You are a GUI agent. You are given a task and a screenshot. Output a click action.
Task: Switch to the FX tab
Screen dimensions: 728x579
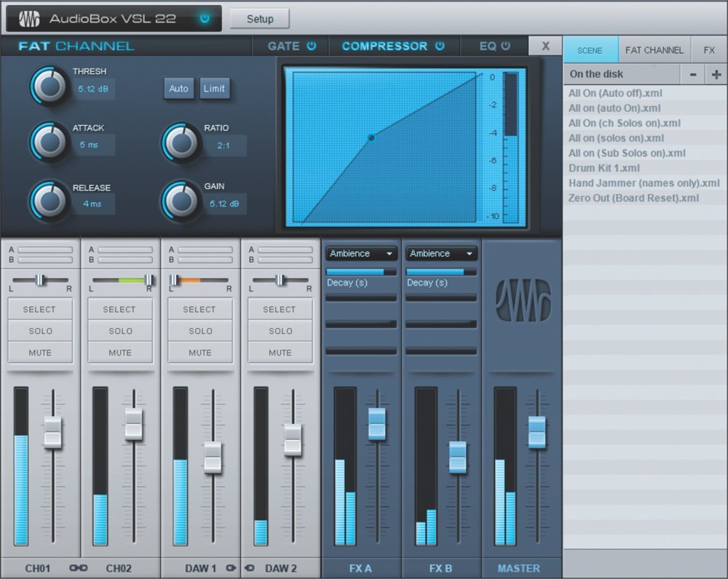point(708,49)
